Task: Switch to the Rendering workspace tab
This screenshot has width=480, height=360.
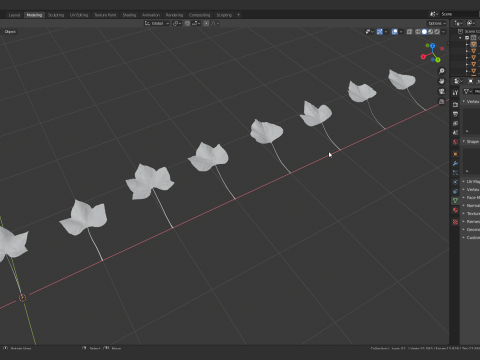Action: pos(174,15)
